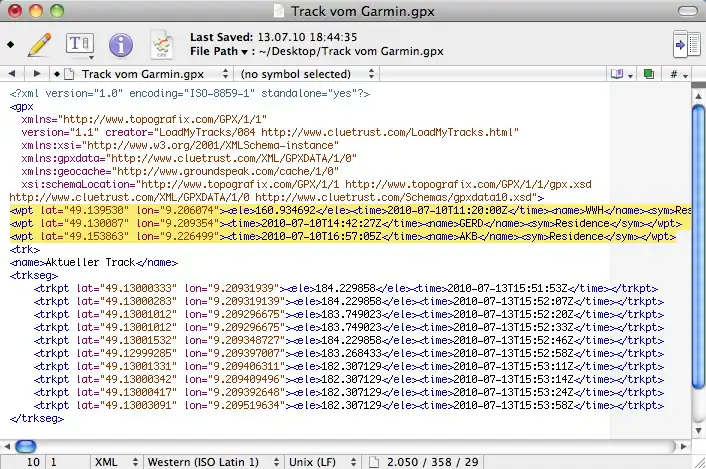The image size is (706, 469).
Task: Go to previous document with left arrow
Action: [x=14, y=74]
